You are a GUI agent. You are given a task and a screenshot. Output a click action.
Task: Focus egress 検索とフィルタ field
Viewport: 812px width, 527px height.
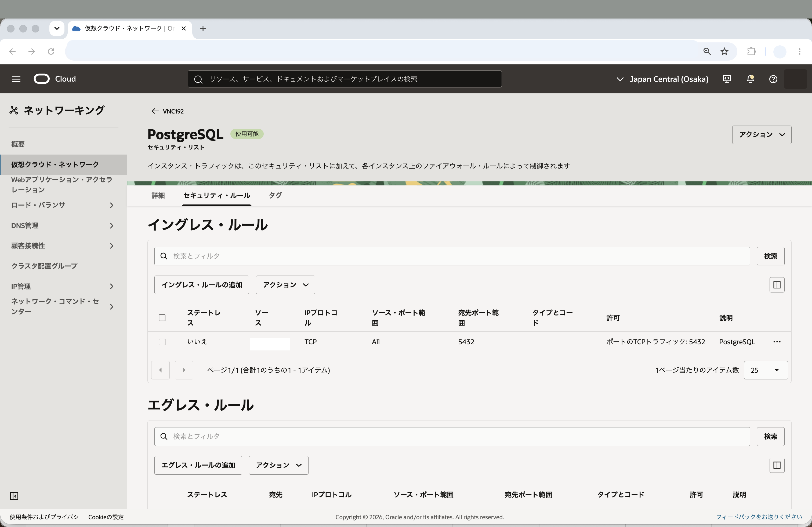(452, 437)
